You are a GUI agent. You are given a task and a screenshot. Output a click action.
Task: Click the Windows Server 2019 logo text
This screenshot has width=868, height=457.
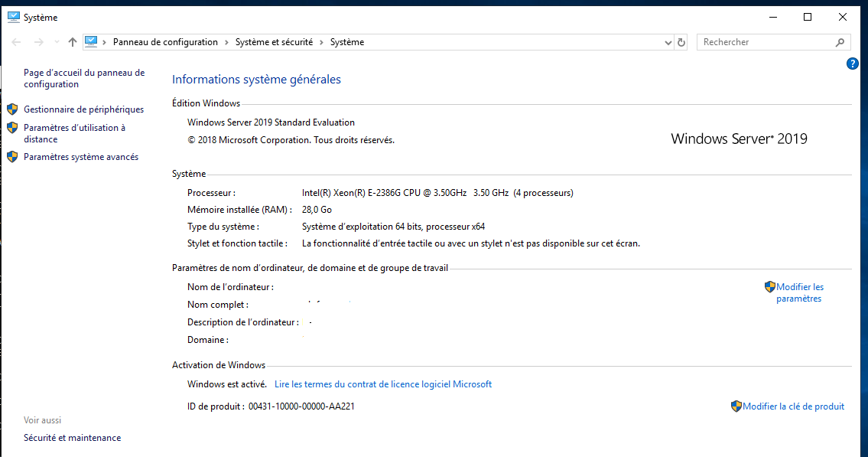[x=739, y=139]
